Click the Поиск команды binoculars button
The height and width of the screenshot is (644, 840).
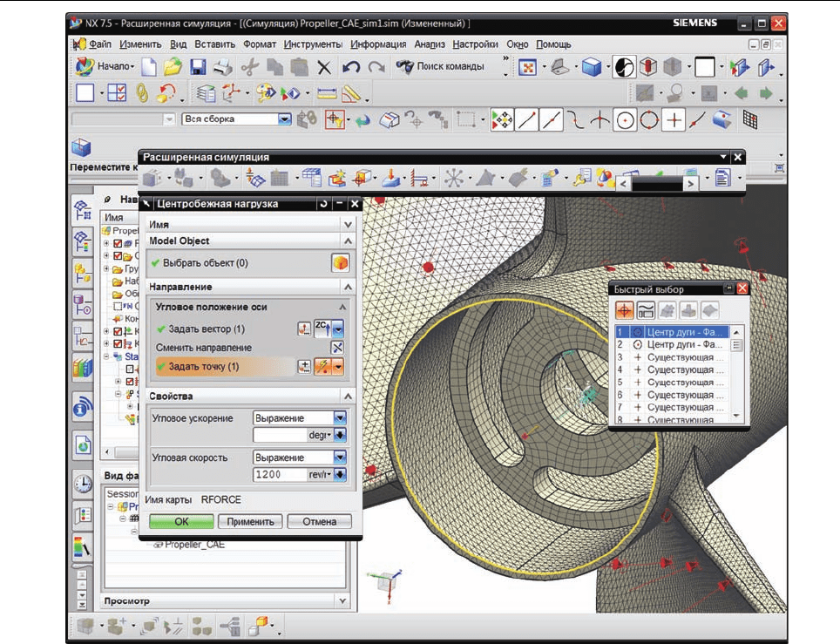coord(440,66)
